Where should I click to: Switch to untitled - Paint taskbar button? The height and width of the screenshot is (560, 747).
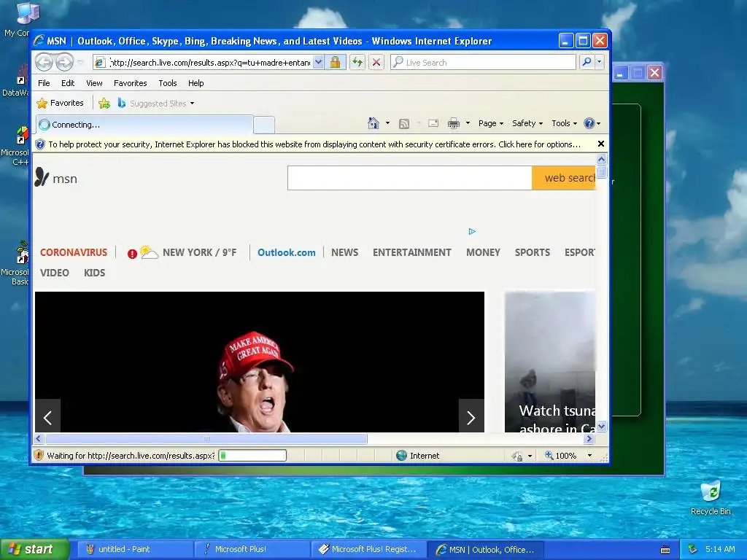135,549
